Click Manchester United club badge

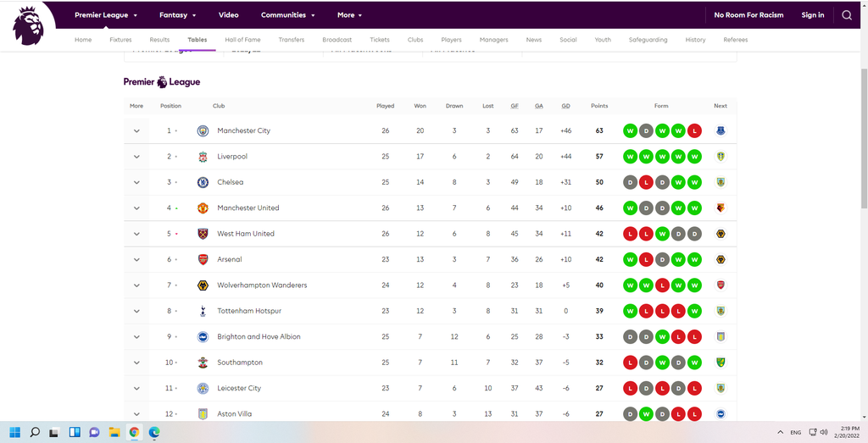tap(203, 208)
